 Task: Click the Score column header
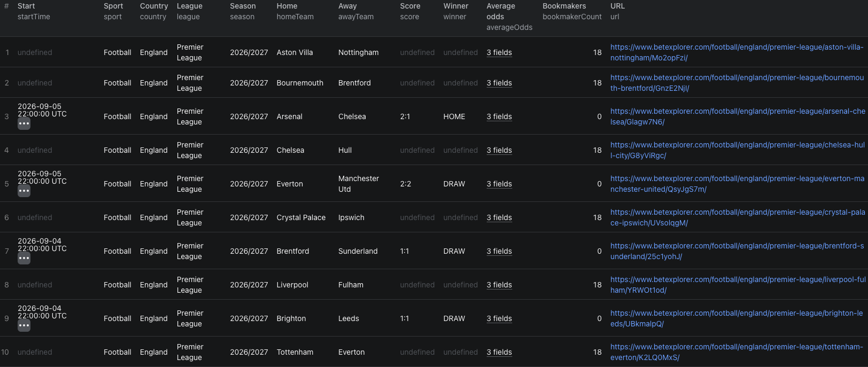point(410,6)
